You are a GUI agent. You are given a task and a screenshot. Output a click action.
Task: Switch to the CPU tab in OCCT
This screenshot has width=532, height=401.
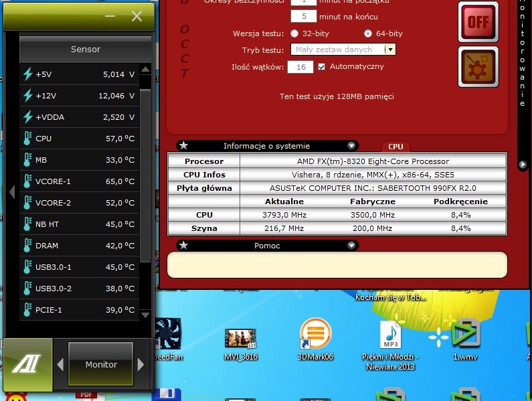tap(395, 147)
